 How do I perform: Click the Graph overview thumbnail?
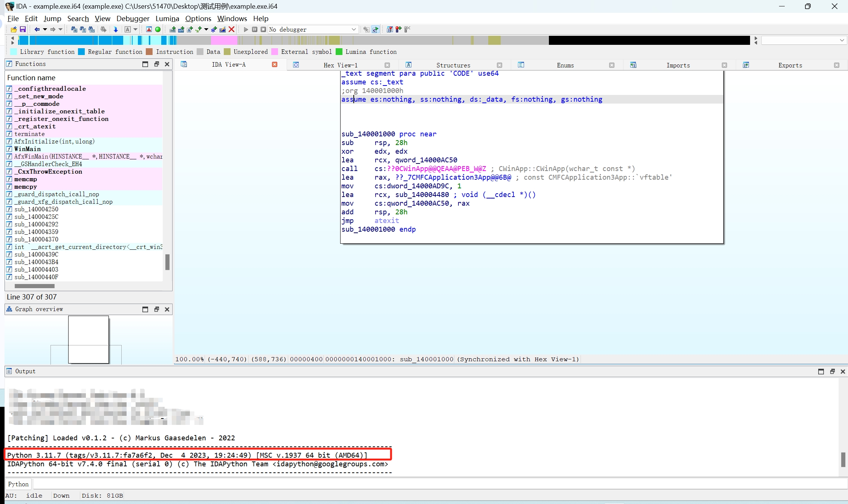tap(89, 339)
